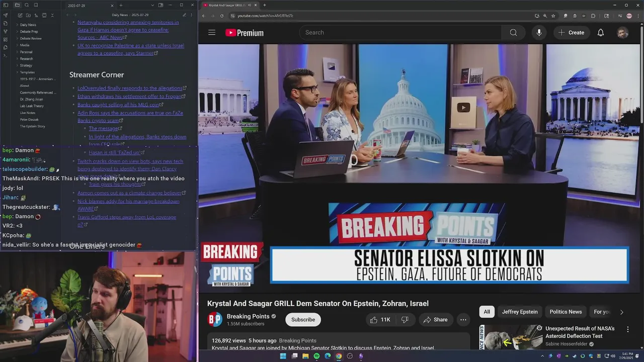Select the Jeffrey Epstein filter chip
This screenshot has width=644, height=362.
tap(520, 312)
